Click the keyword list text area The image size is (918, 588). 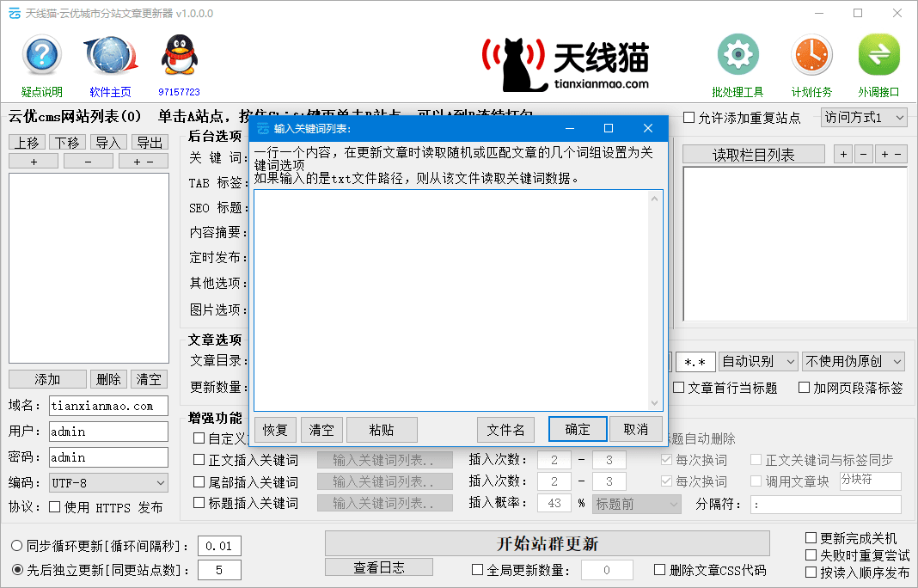click(x=451, y=300)
